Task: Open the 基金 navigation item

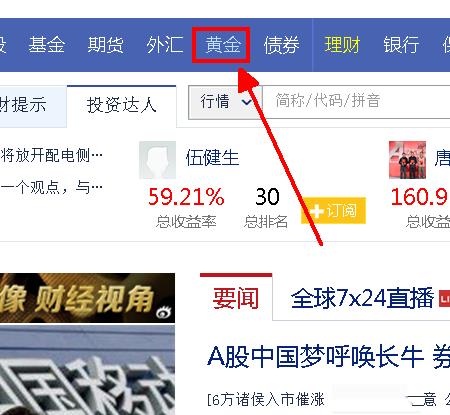Action: [x=47, y=45]
